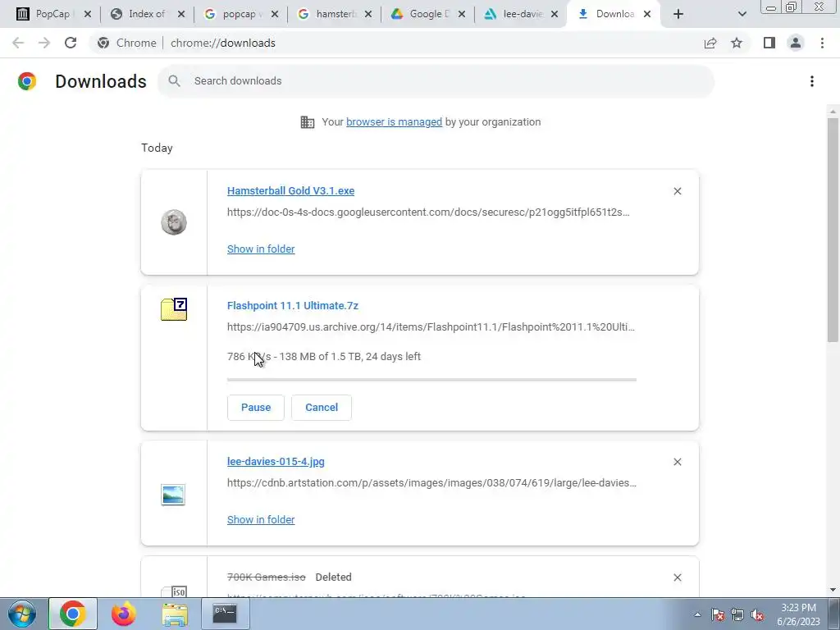Remove lee-davies-015-4.jpg from the list
Screen dimensions: 840x630
(x=677, y=462)
